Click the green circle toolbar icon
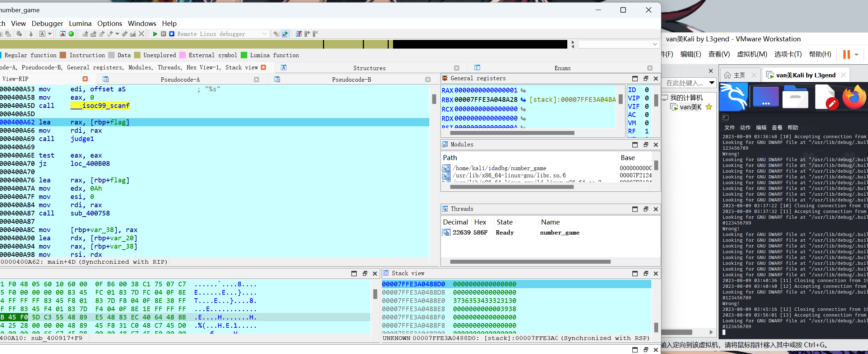Viewport: 868px width, 354px height. pyautogui.click(x=71, y=34)
